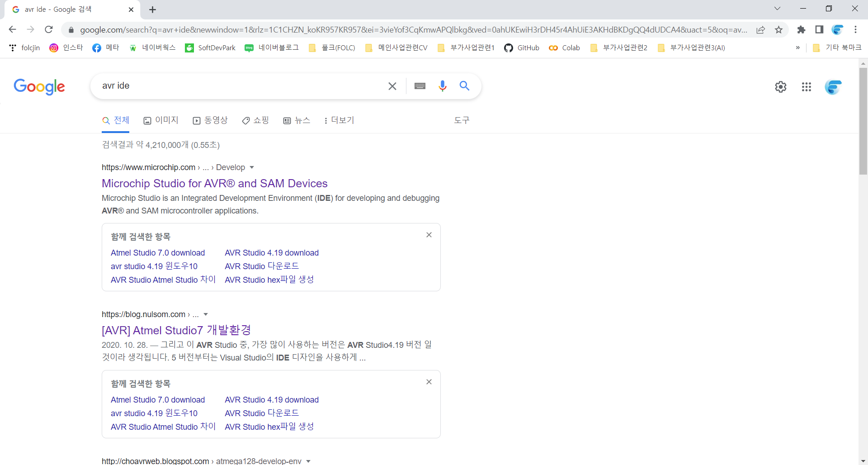Open the Colab bookmark
The height and width of the screenshot is (465, 868).
tap(564, 48)
